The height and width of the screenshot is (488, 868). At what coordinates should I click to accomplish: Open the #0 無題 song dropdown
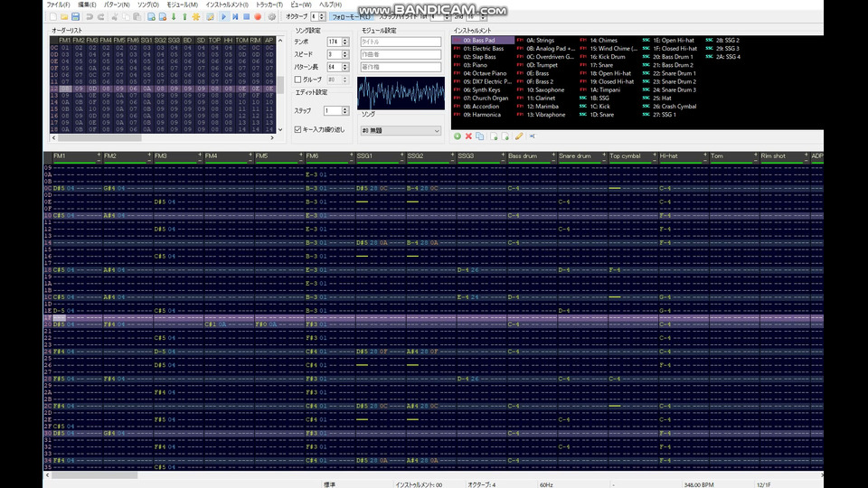(399, 130)
